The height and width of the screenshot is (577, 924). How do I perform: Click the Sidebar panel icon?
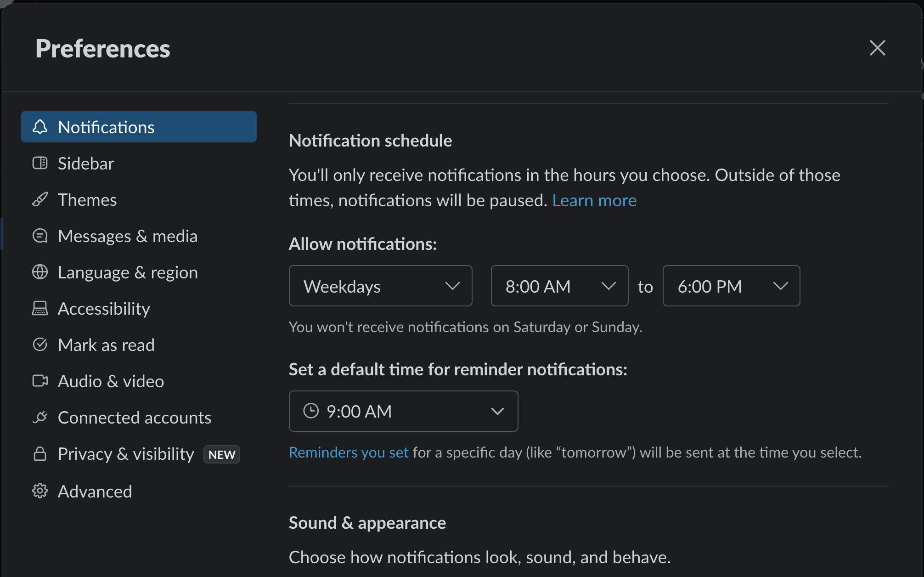coord(40,163)
